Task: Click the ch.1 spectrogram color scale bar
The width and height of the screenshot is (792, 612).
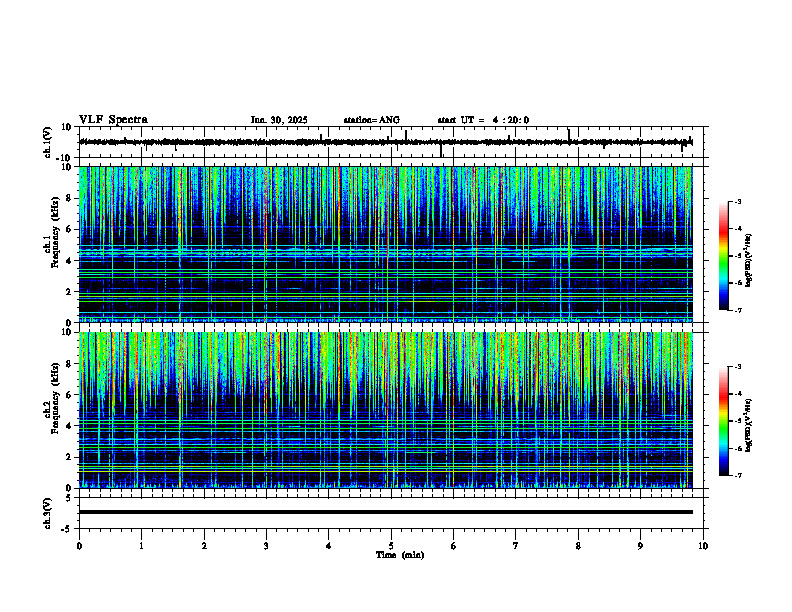Action: pyautogui.click(x=724, y=256)
